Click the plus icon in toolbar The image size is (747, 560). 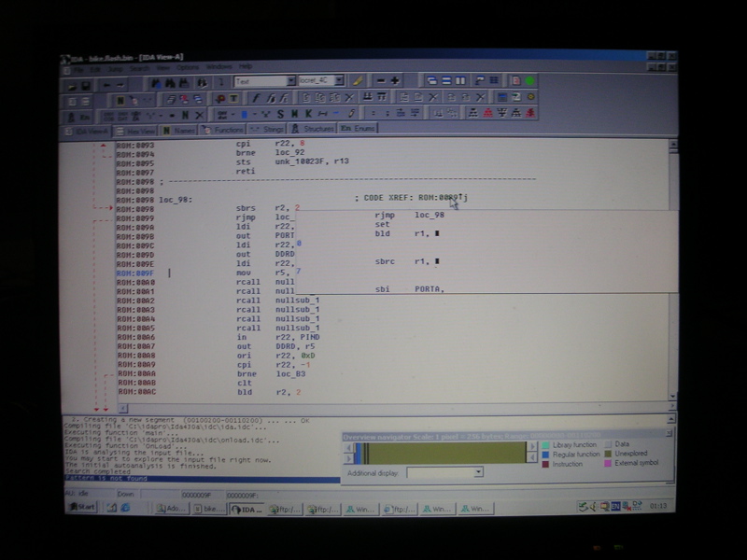[x=395, y=81]
